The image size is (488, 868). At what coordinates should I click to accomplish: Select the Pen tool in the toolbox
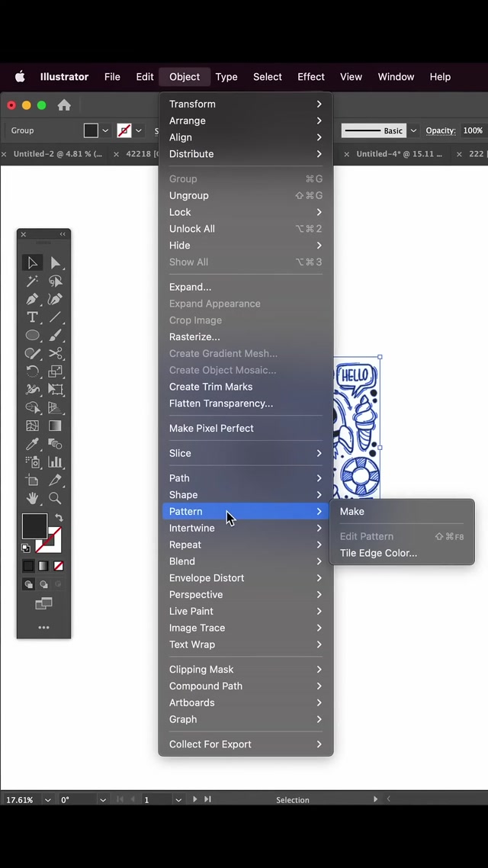[32, 300]
